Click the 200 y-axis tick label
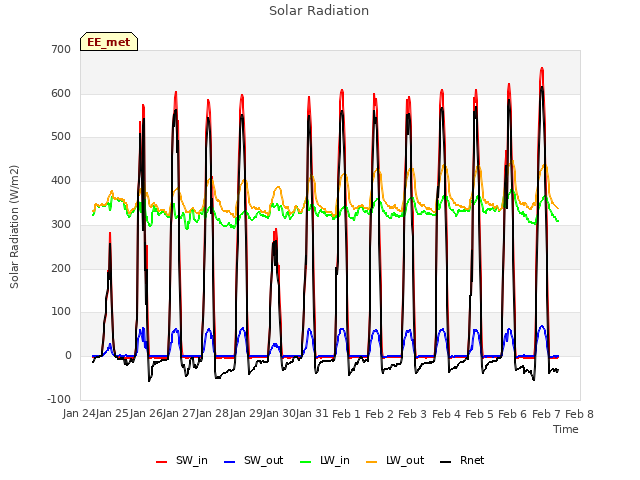640x480 pixels. click(61, 269)
